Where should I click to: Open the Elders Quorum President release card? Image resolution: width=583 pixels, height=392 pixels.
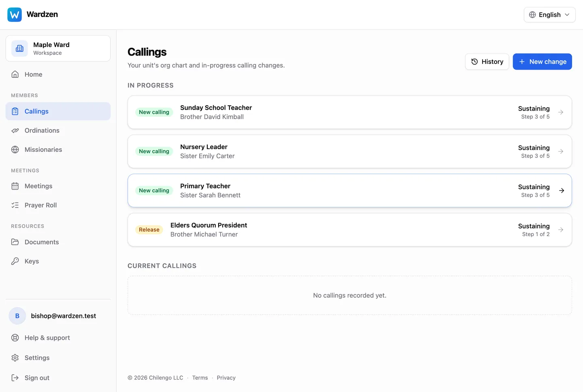pos(350,230)
